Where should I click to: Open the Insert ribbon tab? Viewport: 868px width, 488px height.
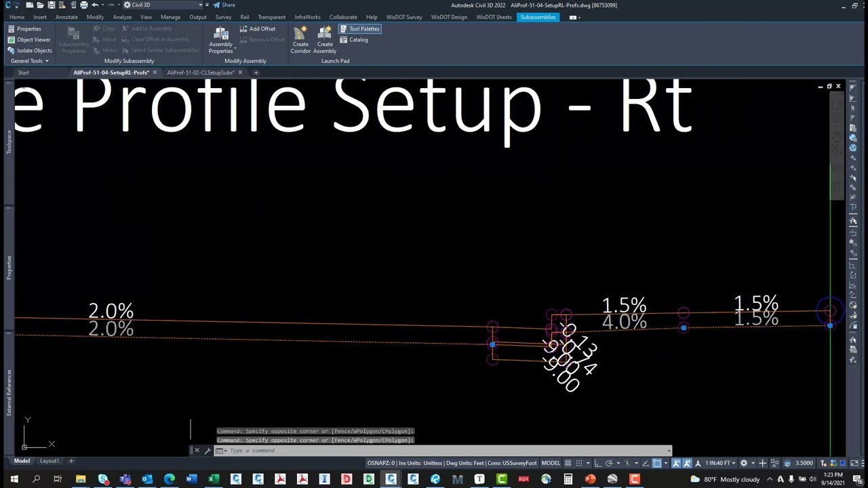click(40, 17)
